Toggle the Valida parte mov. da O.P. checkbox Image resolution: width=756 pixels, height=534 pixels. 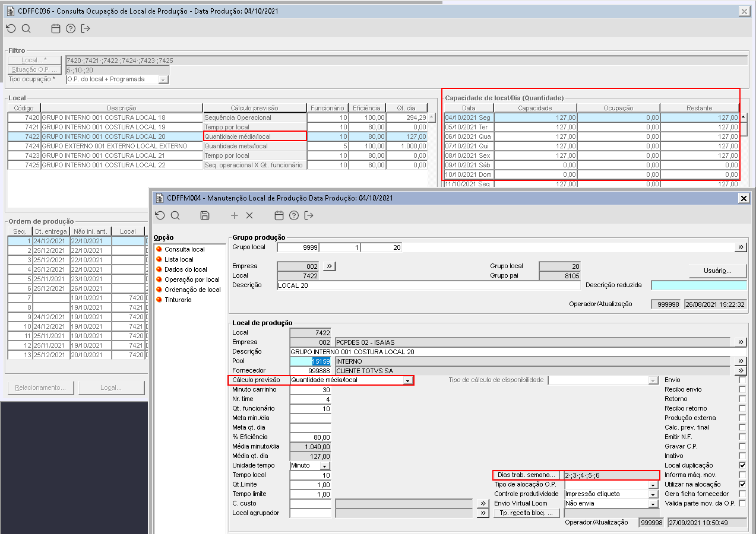coord(742,503)
